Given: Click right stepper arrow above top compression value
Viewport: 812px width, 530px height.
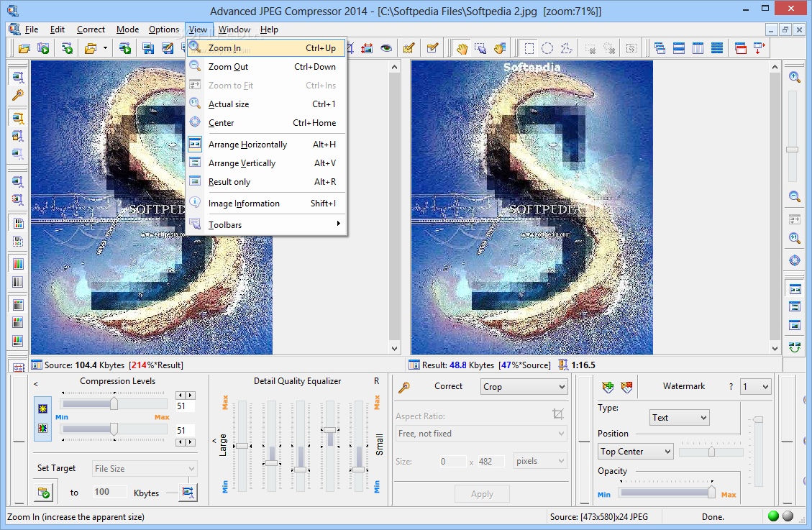Looking at the screenshot, I should click(191, 395).
